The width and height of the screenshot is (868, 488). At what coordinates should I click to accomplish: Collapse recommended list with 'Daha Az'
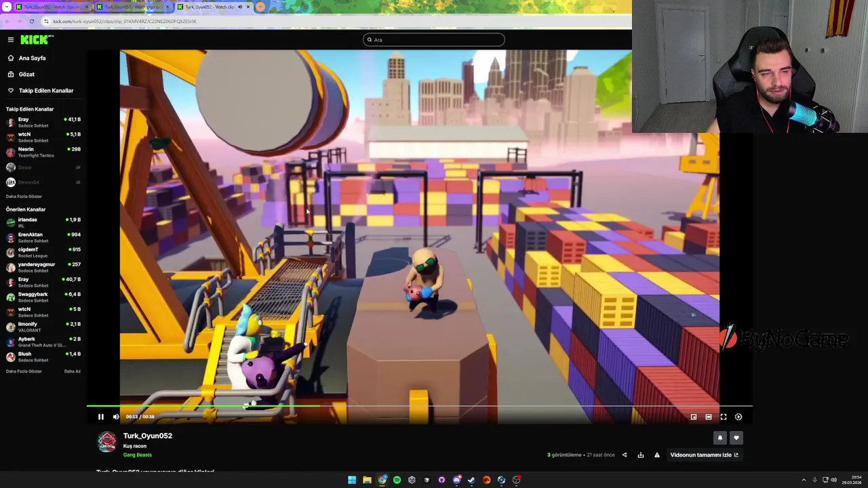(x=73, y=371)
